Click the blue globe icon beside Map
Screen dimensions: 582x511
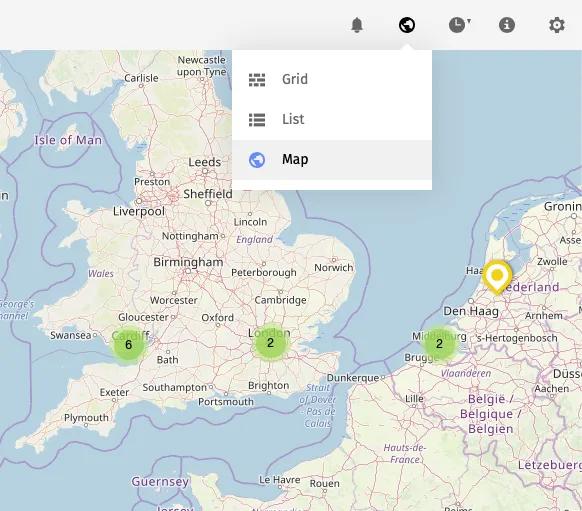click(x=257, y=160)
